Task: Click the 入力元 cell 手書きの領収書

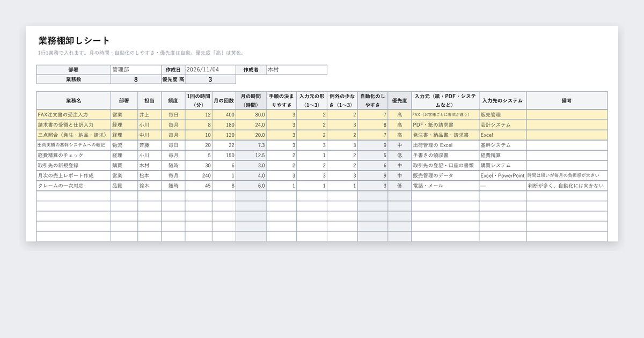Action: [x=445, y=156]
